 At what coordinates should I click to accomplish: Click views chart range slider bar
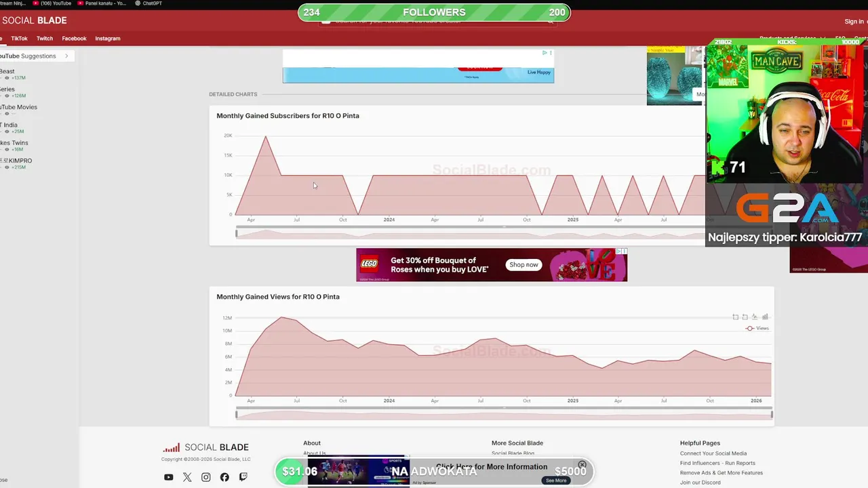504,415
